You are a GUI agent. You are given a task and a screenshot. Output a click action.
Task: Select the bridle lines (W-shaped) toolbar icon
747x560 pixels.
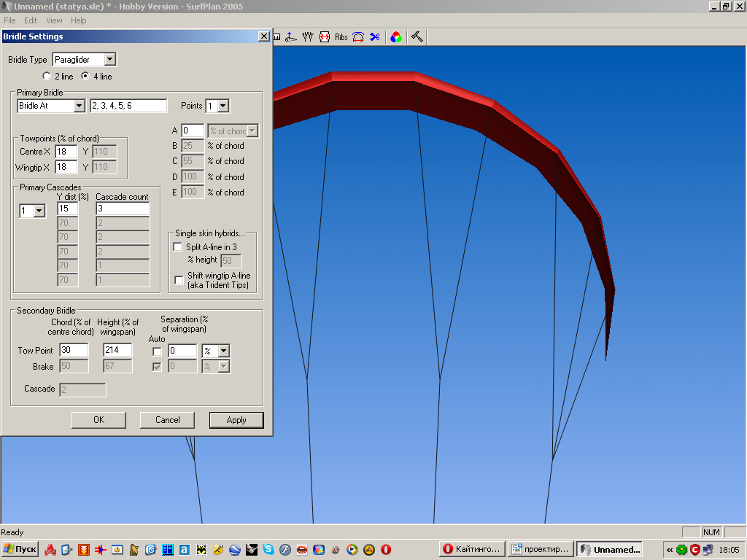click(308, 37)
